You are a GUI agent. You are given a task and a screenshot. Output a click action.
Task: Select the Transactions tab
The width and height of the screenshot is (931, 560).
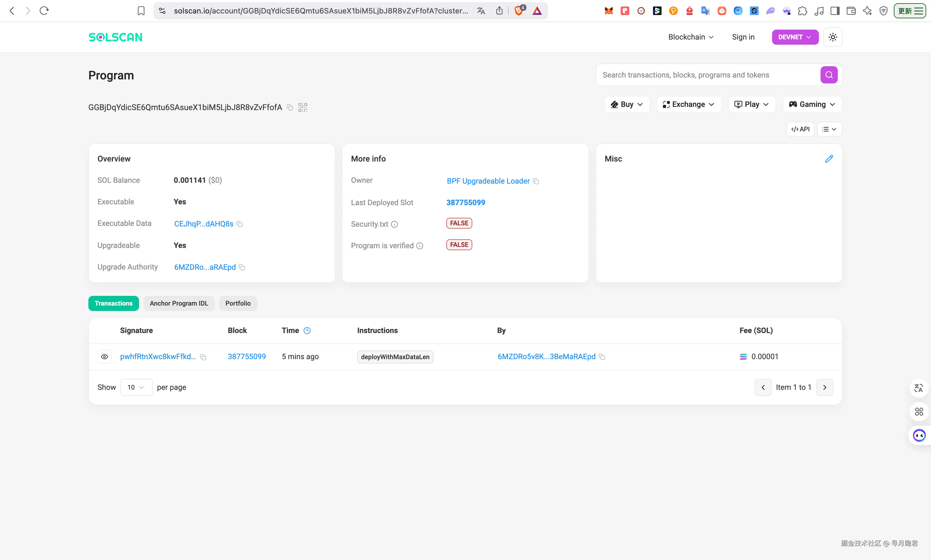(114, 303)
